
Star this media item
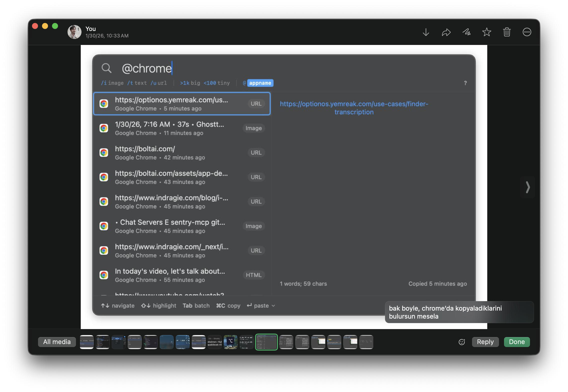click(487, 32)
